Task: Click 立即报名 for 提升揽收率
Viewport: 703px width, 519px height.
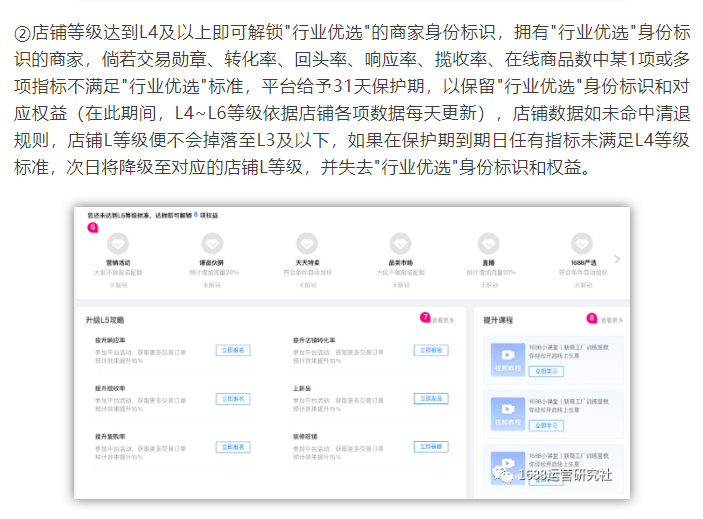Action: (x=232, y=398)
